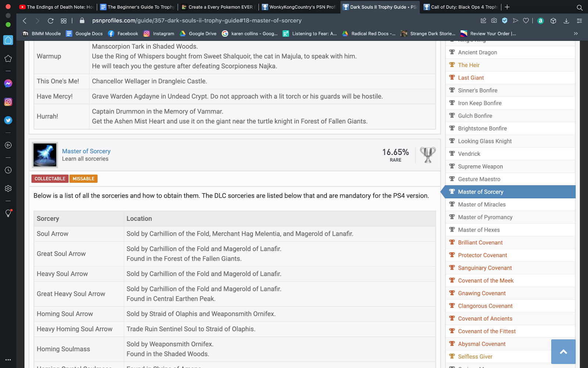Switch to Call of Duty: Black Ops 4 tab
Image resolution: width=588 pixels, height=368 pixels.
coord(461,7)
